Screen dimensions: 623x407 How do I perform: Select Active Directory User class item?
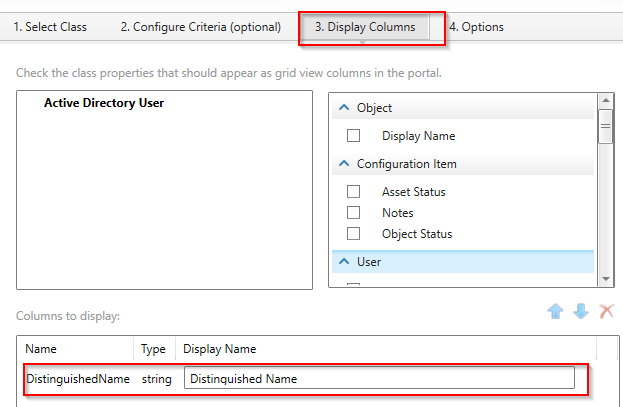click(104, 103)
